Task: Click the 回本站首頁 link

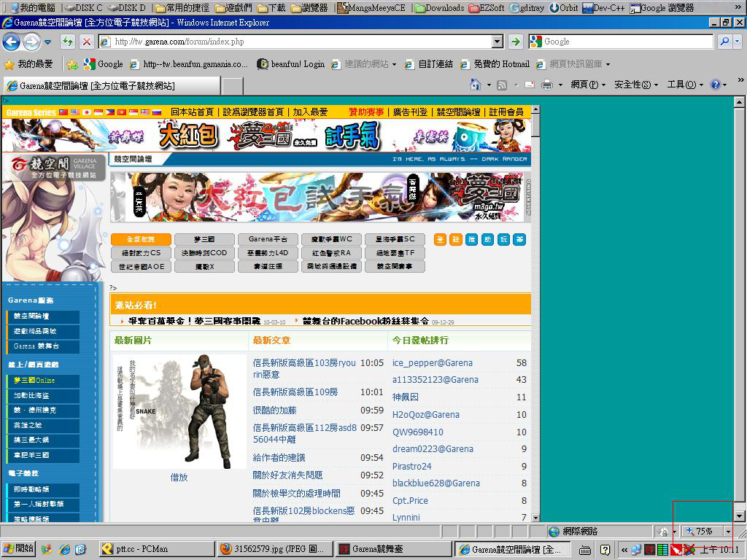Action: click(192, 112)
